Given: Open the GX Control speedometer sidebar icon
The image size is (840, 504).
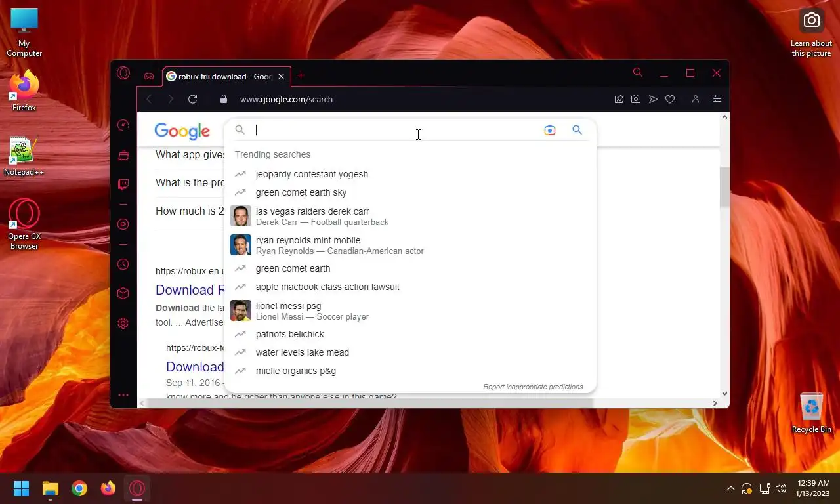Looking at the screenshot, I should [x=123, y=125].
